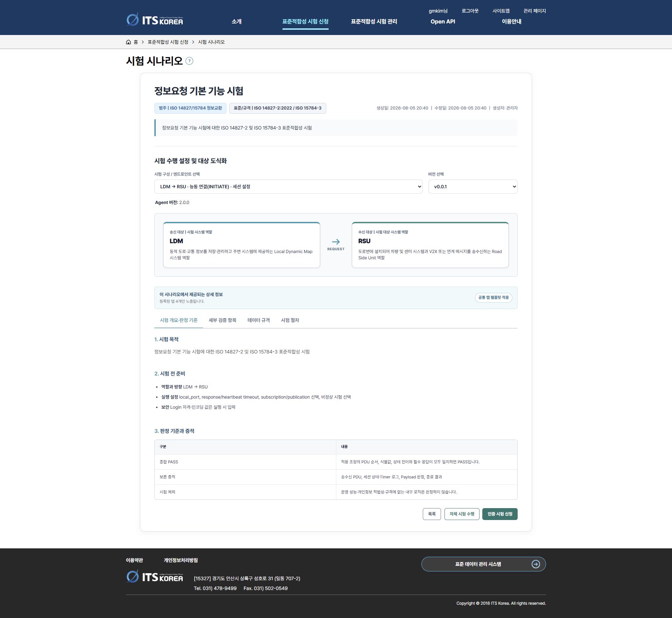Click the 생성자: 관리자 metadata text
672x618 pixels.
coord(505,108)
